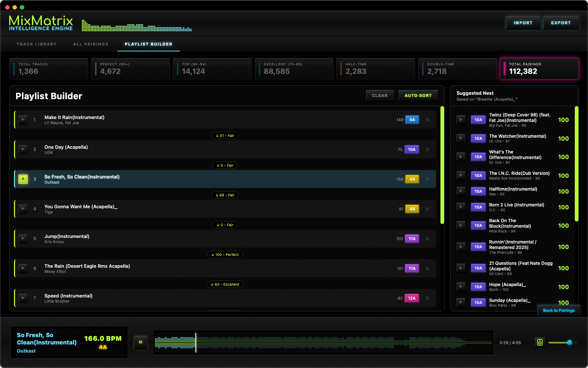Click the IMPORT button
This screenshot has height=368, width=588.
(x=523, y=22)
